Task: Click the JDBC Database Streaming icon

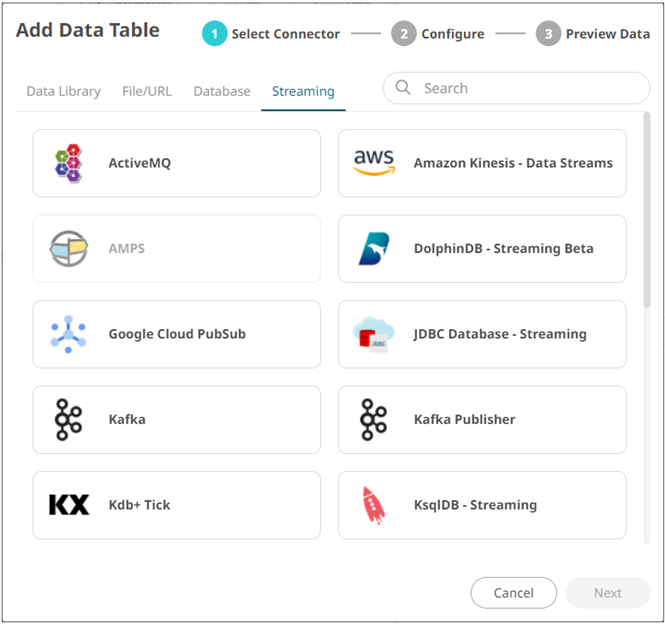Action: click(x=374, y=334)
